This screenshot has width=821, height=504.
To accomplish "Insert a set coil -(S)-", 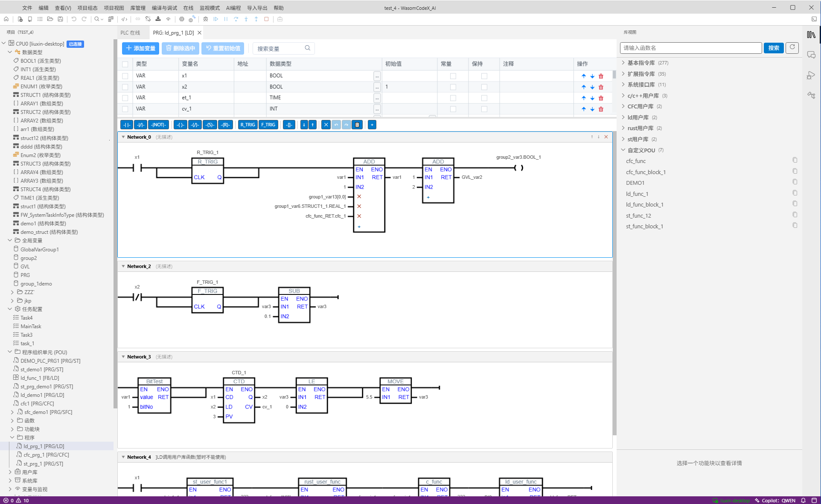I will [210, 125].
